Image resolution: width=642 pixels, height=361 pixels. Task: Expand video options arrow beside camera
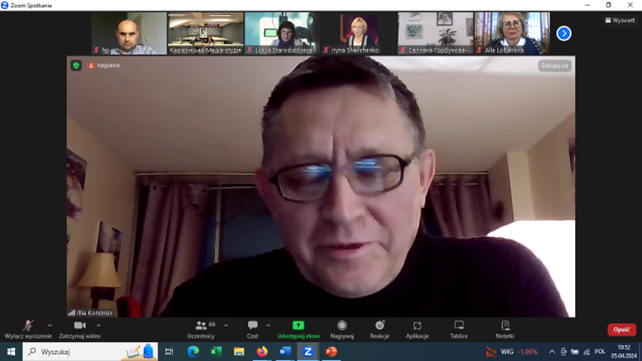click(x=99, y=326)
